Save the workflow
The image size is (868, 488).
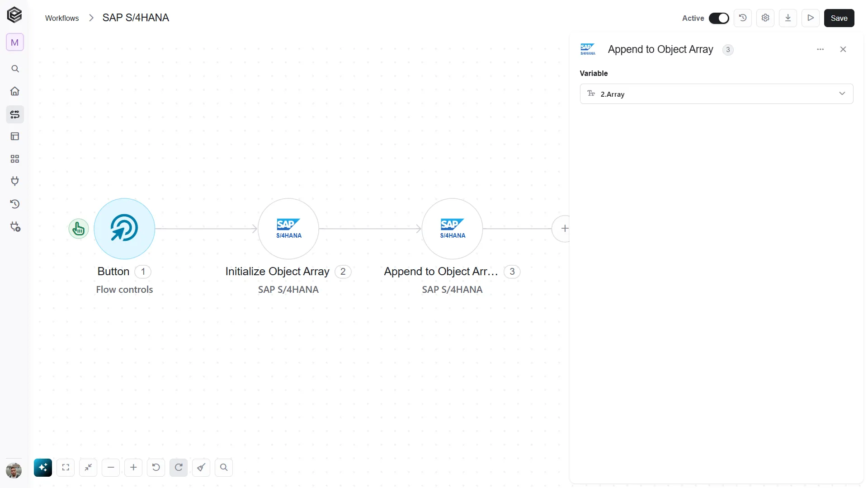tap(839, 18)
